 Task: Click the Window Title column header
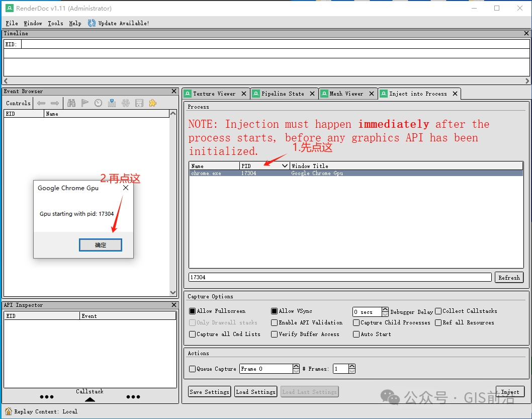(406, 166)
